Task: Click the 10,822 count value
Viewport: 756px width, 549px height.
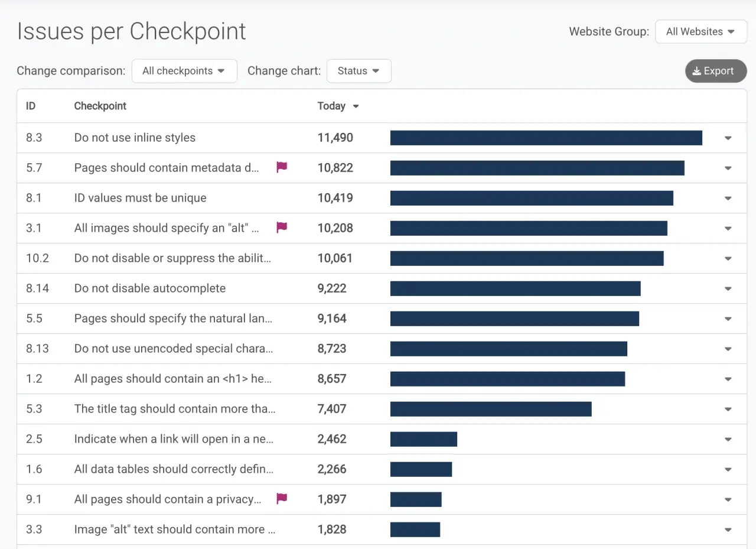Action: click(x=335, y=168)
